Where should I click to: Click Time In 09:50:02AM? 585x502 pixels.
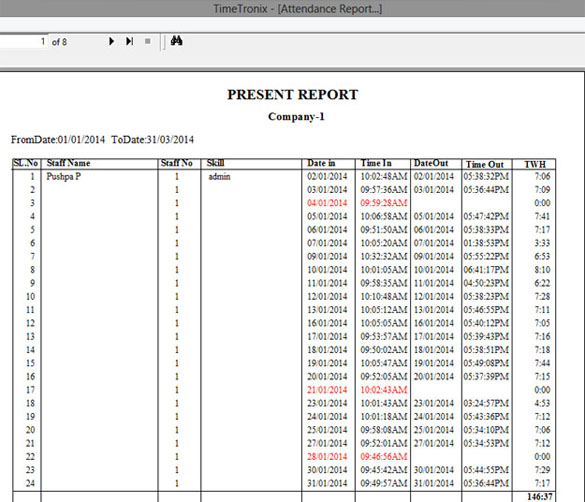(x=384, y=350)
